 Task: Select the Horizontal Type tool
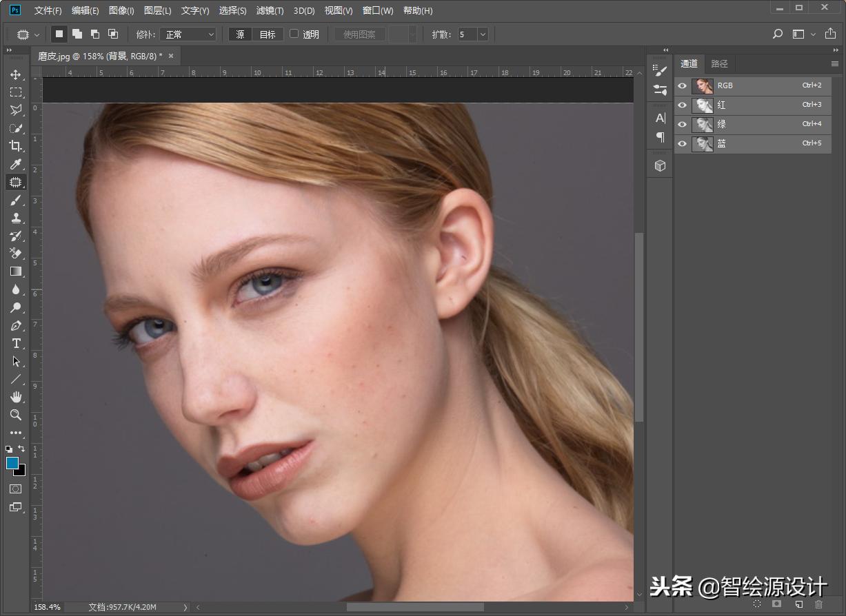pyautogui.click(x=15, y=344)
